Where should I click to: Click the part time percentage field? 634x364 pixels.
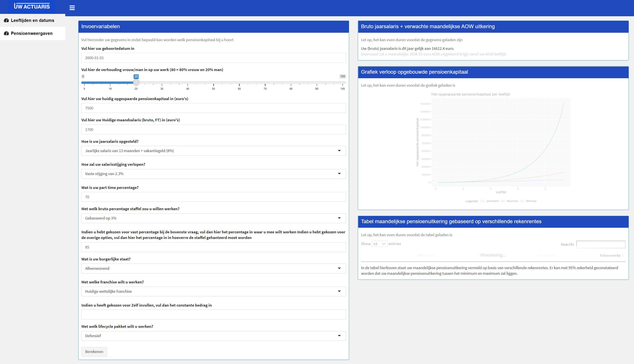click(x=213, y=197)
